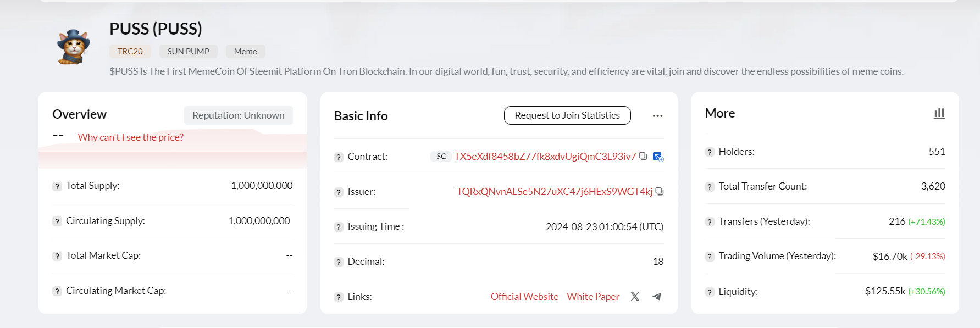The height and width of the screenshot is (328, 980).
Task: Copy the issuer address icon
Action: pos(660,191)
